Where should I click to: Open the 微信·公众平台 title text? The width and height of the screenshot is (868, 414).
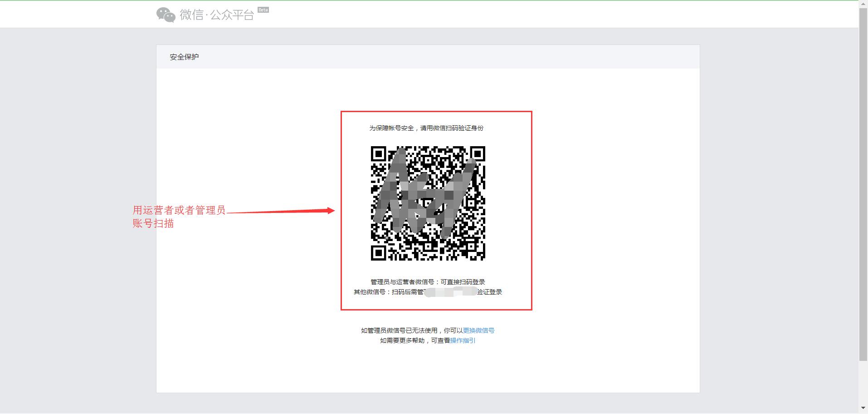(217, 15)
